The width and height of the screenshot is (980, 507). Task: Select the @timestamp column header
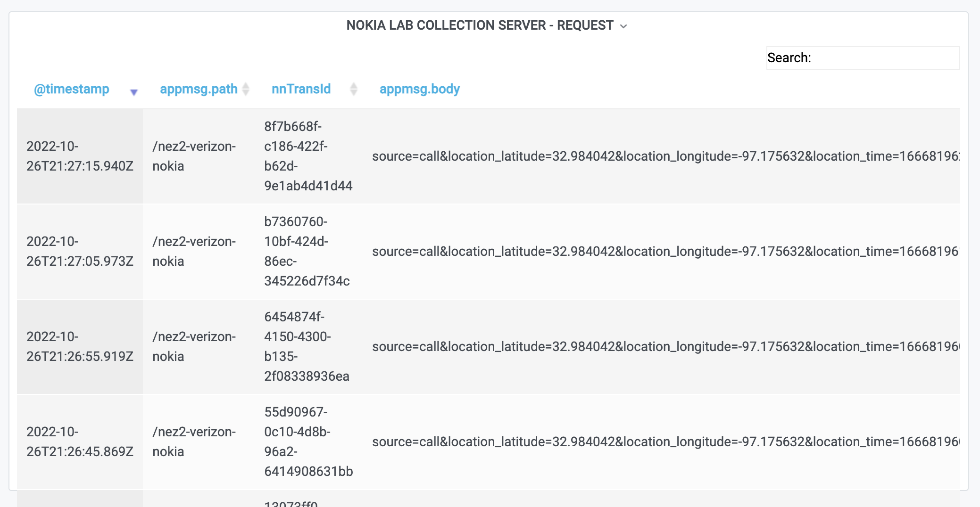click(x=71, y=89)
